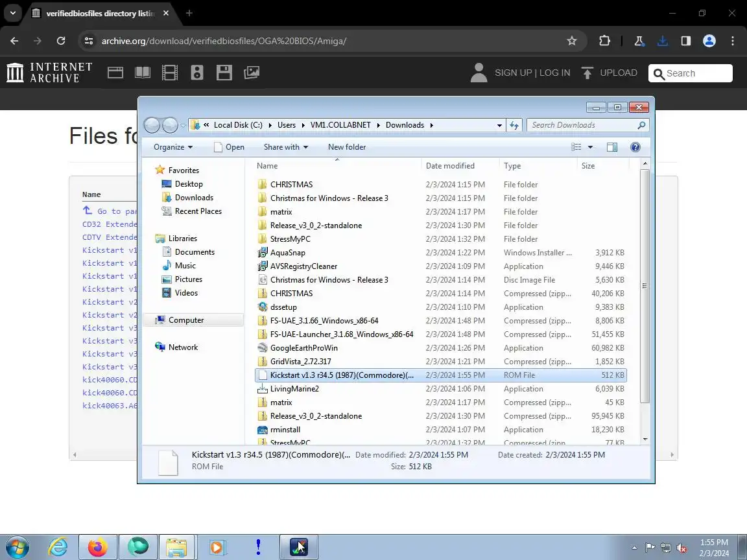Sort files by Type column header
This screenshot has width=747, height=560.
click(538, 166)
